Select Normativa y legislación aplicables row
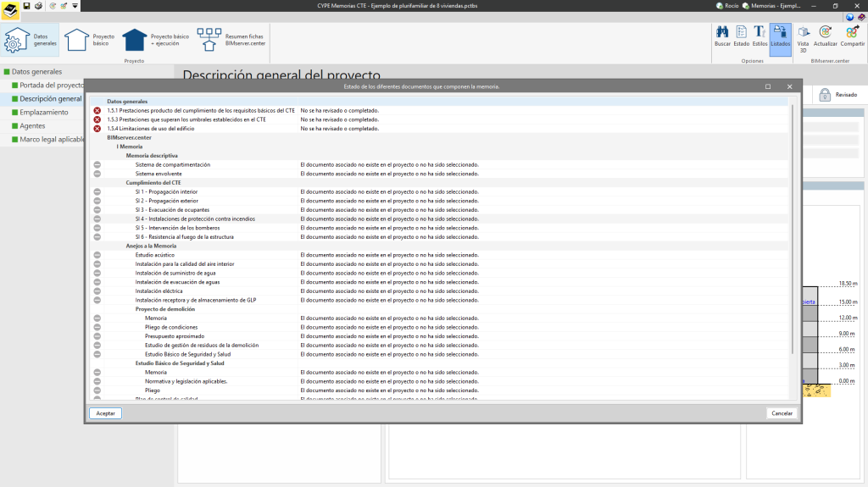 440,381
